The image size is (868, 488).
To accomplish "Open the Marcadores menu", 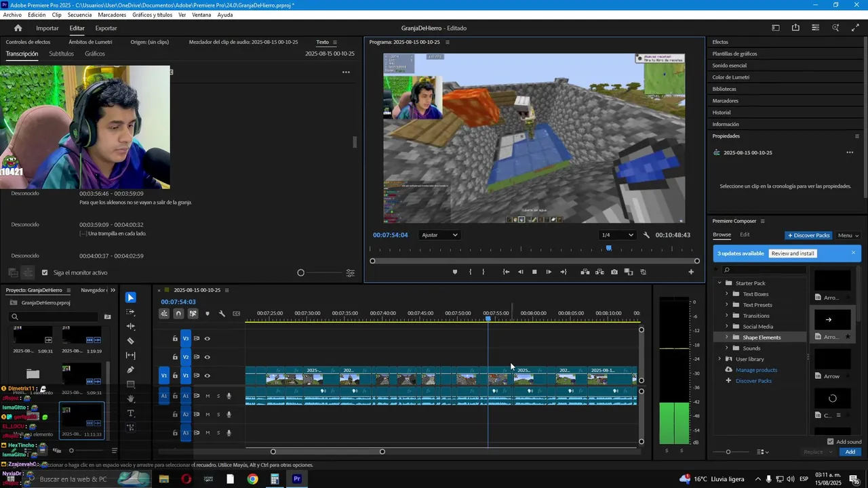I will pos(112,15).
